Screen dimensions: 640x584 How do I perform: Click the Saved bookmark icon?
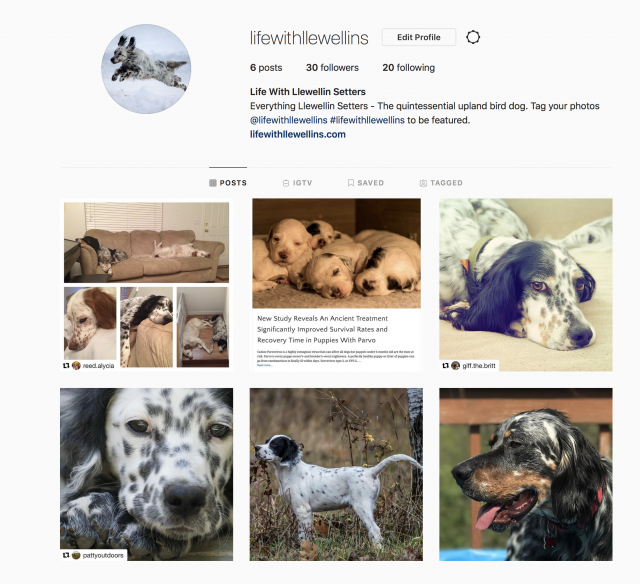point(351,183)
